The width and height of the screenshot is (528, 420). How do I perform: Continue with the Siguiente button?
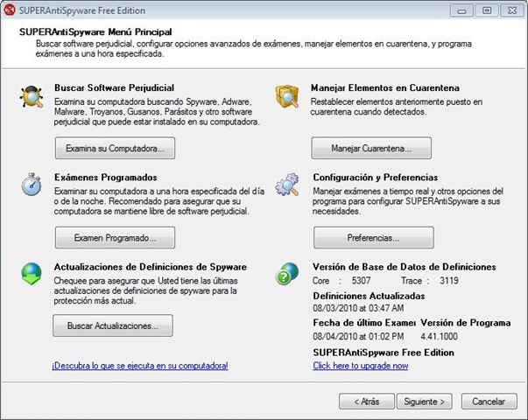425,402
